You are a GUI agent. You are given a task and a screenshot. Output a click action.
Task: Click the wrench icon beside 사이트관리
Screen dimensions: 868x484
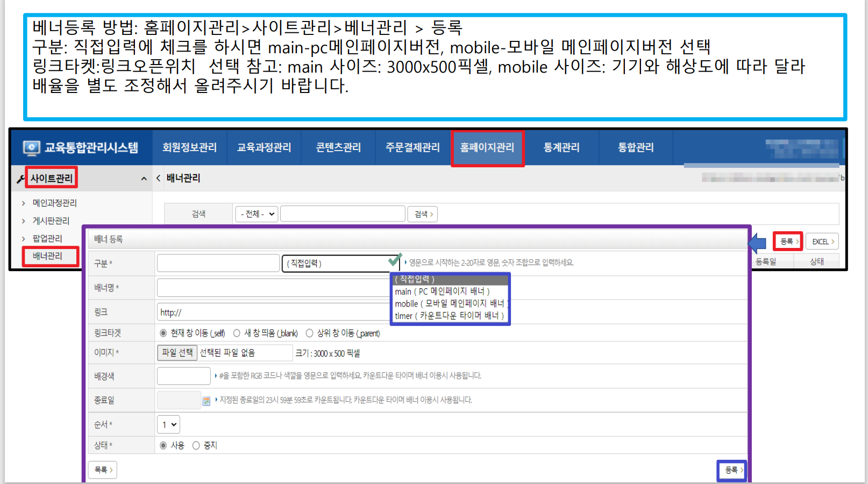(20, 179)
